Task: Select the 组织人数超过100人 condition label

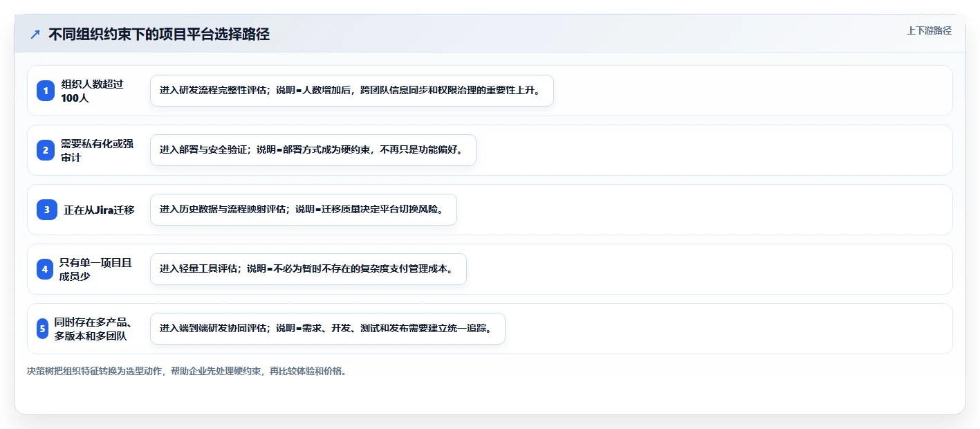Action: click(x=92, y=91)
